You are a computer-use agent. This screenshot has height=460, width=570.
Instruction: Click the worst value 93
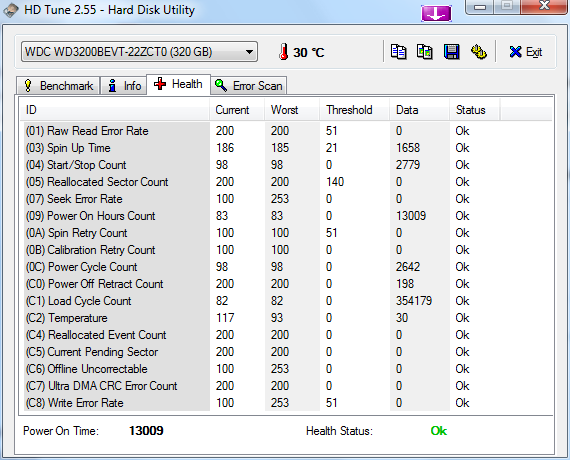(x=277, y=318)
